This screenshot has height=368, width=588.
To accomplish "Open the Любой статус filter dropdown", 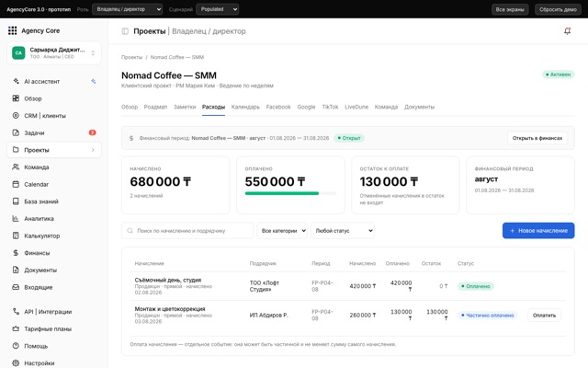I will pyautogui.click(x=343, y=231).
